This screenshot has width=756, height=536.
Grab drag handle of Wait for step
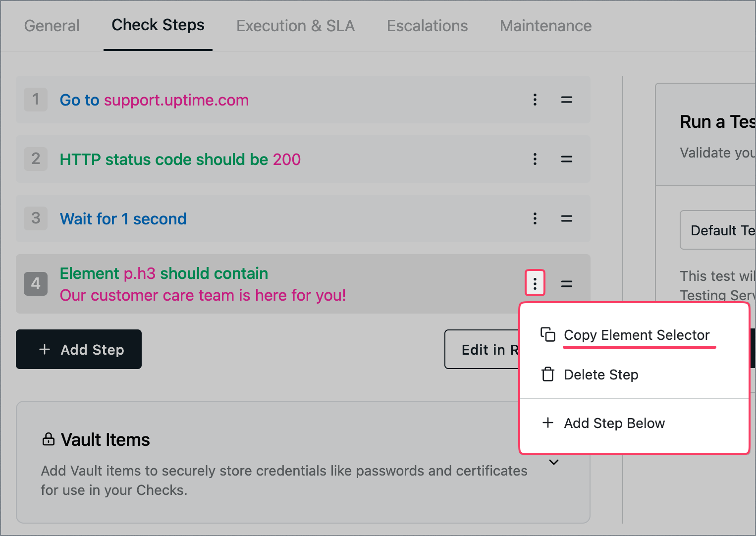[567, 218]
